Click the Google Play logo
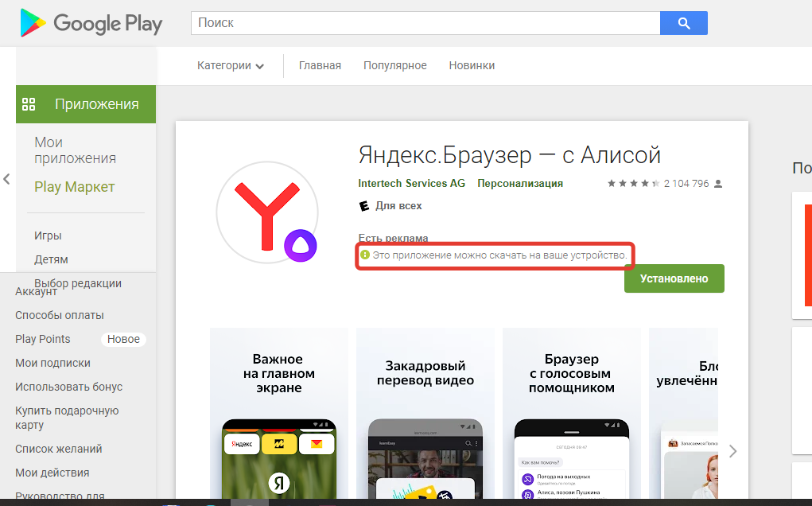Image resolution: width=812 pixels, height=506 pixels. click(90, 23)
